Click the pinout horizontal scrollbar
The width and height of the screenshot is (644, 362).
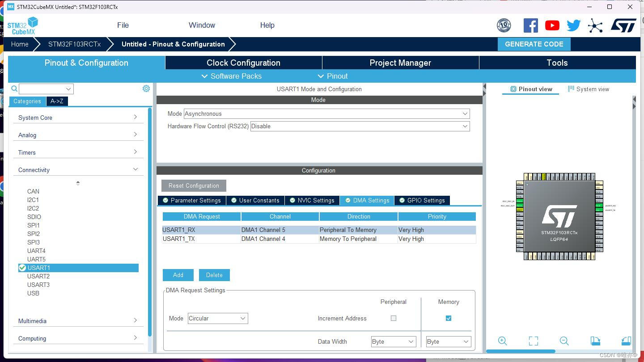[521, 351]
